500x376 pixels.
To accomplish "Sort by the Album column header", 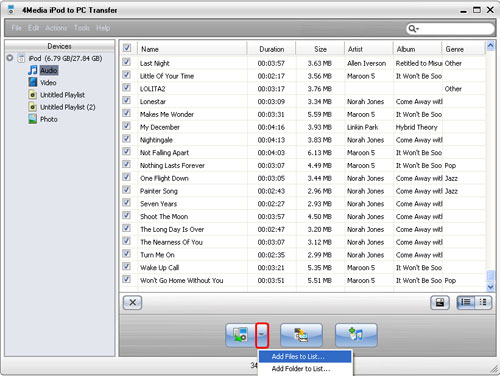I will [417, 49].
